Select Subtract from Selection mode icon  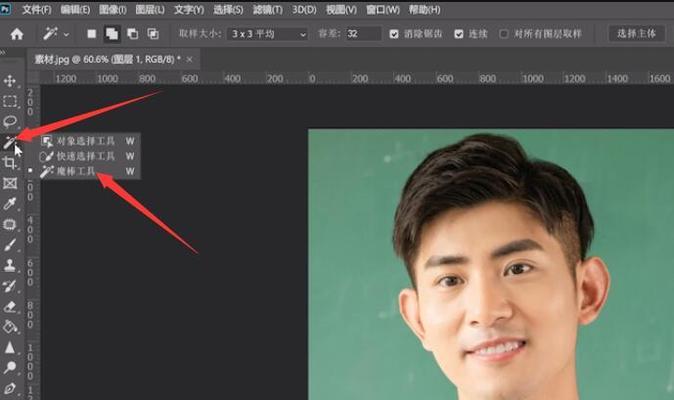click(132, 34)
